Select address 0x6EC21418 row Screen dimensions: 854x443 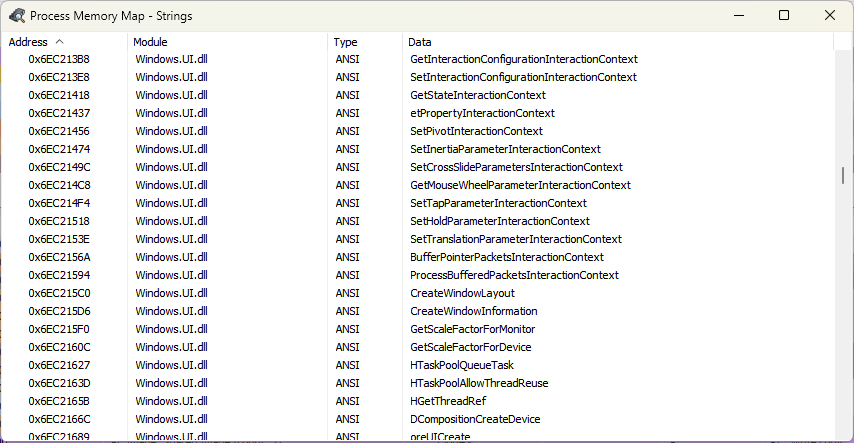click(x=60, y=95)
